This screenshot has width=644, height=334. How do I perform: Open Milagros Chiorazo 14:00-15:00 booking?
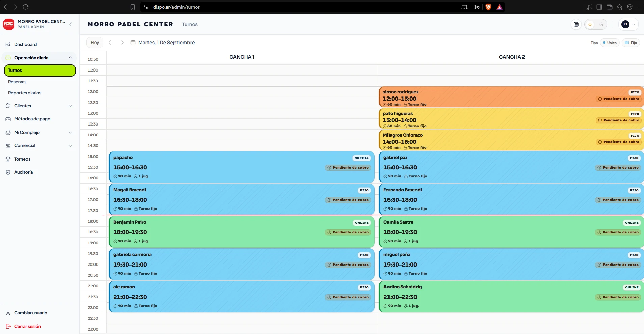511,140
